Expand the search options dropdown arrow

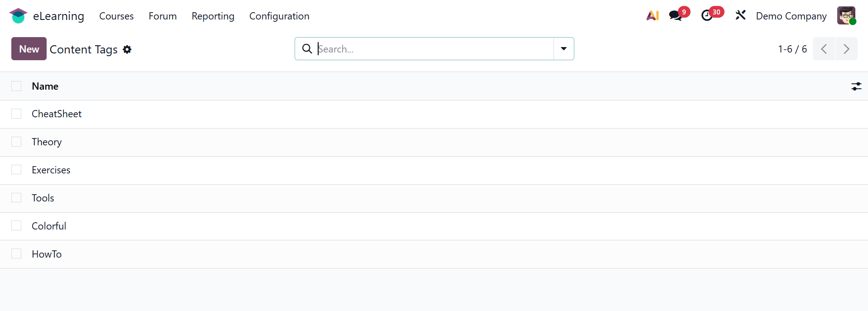tap(563, 49)
